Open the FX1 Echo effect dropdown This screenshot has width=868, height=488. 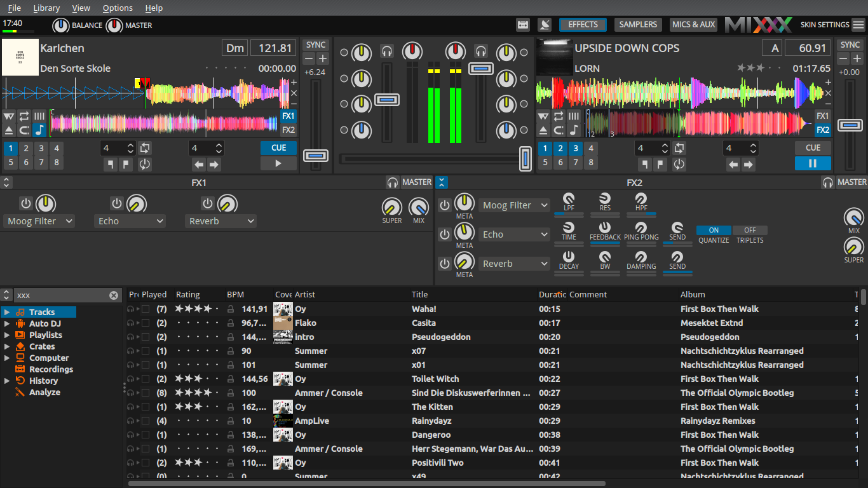pyautogui.click(x=130, y=221)
